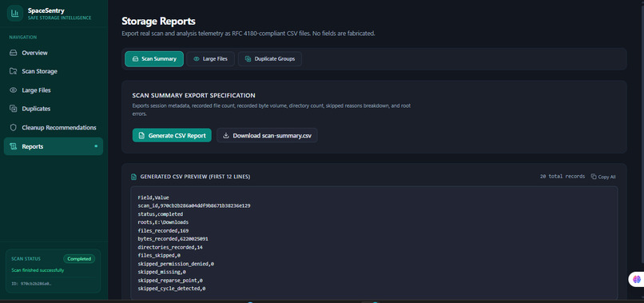This screenshot has width=644, height=303.
Task: Switch to the Scan Summary tab
Action: [x=154, y=59]
